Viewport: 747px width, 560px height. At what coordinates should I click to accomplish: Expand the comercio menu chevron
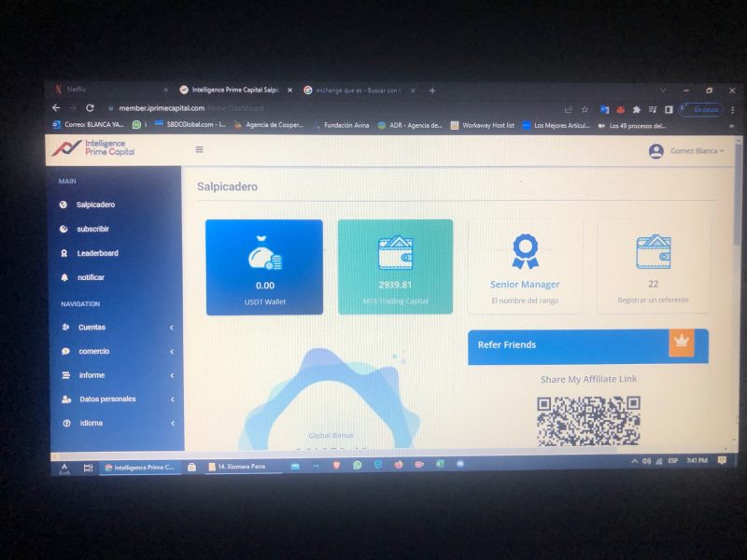(x=172, y=352)
